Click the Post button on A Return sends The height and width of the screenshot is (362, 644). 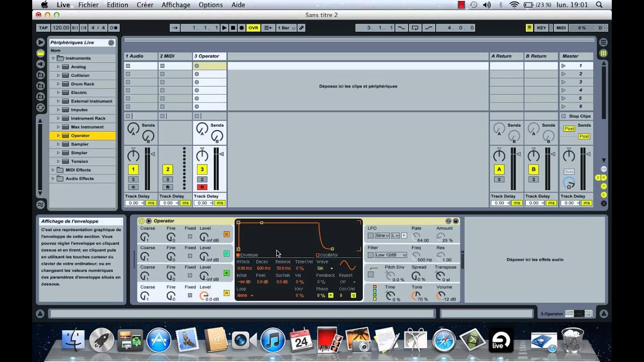tap(569, 129)
